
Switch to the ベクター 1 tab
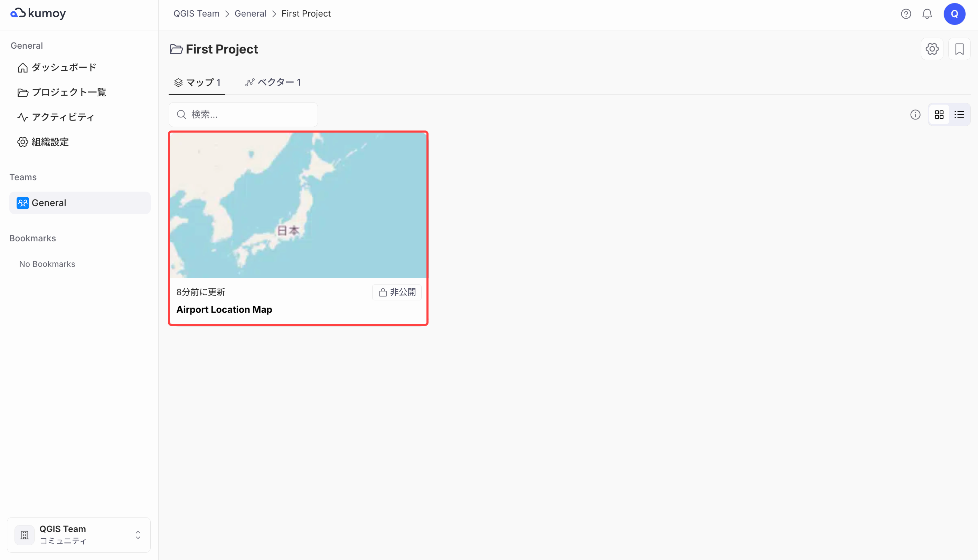coord(274,82)
